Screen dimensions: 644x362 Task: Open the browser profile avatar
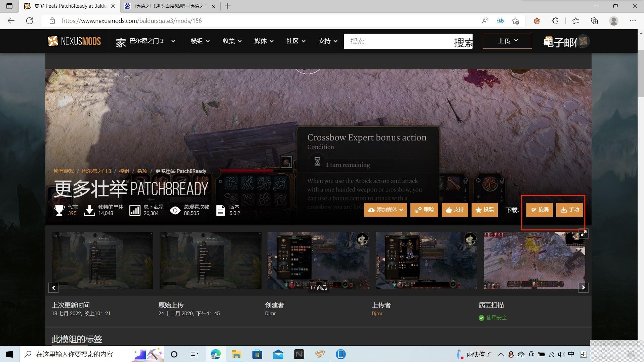point(614,21)
